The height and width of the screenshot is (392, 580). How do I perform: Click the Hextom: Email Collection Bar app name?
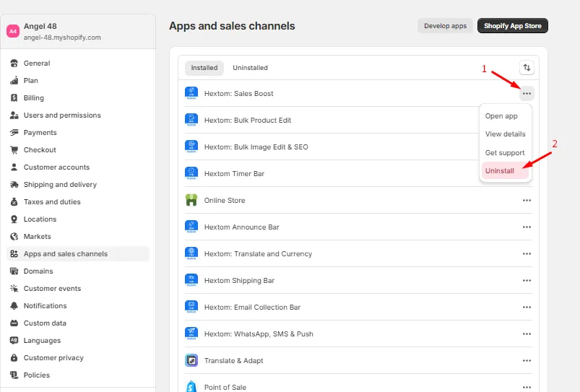click(x=252, y=307)
